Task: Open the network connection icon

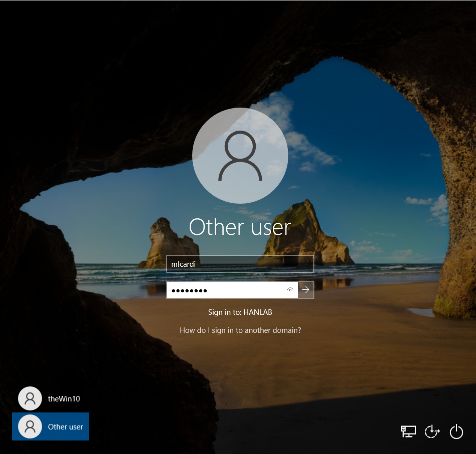Action: (407, 431)
